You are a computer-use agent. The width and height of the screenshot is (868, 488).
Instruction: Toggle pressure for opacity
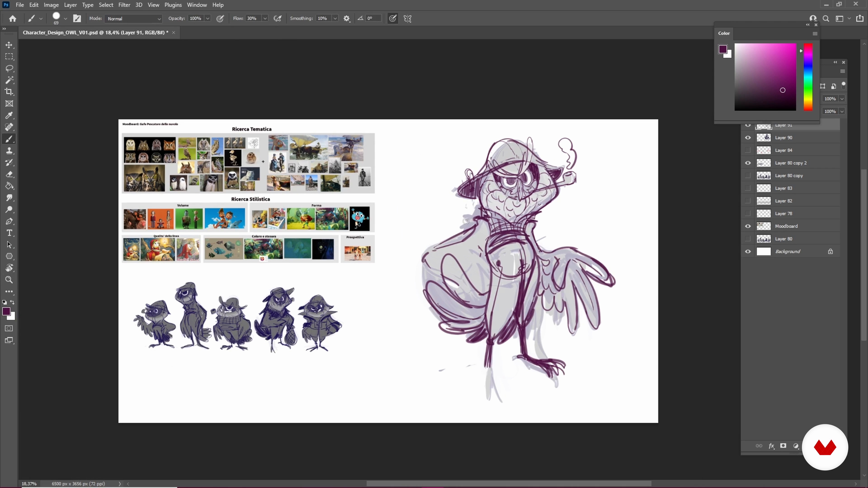pyautogui.click(x=220, y=19)
